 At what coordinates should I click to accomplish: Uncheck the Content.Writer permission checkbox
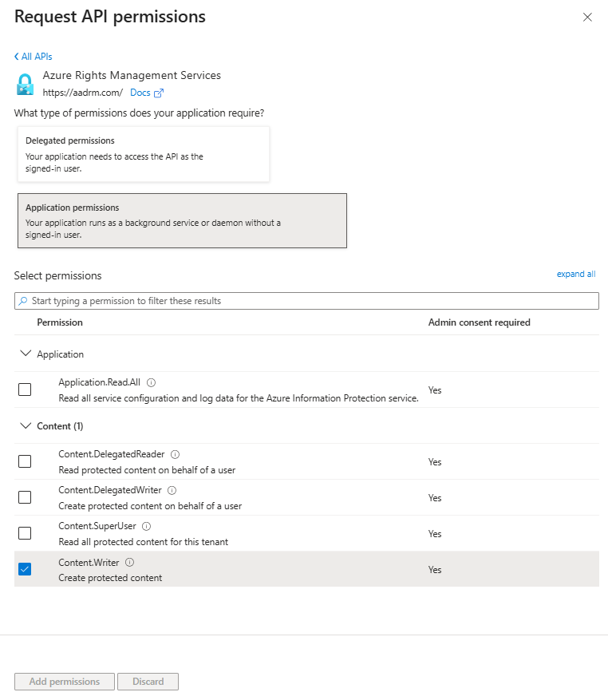[25, 569]
